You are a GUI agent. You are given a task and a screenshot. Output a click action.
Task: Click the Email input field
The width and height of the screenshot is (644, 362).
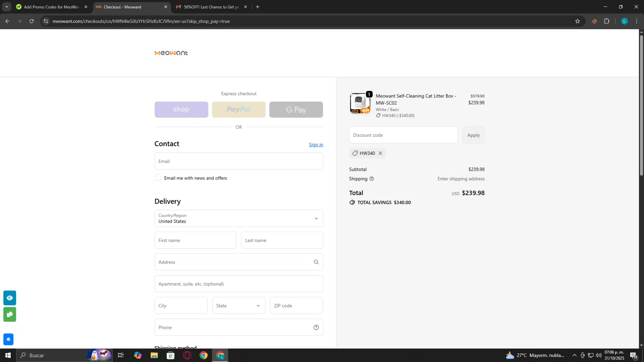(239, 161)
